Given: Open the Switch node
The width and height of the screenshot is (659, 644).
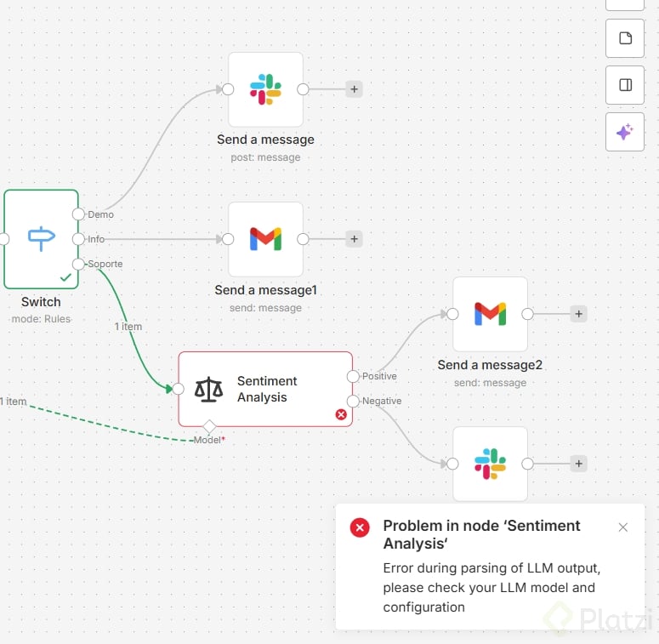Looking at the screenshot, I should [x=41, y=239].
